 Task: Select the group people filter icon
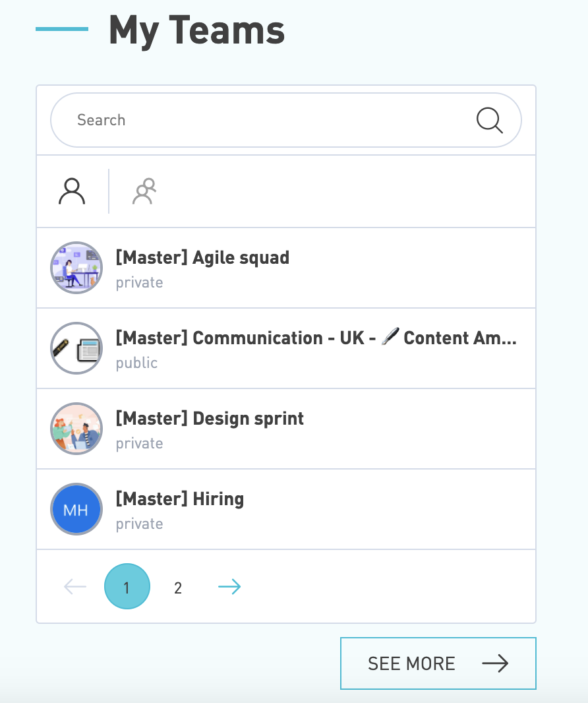point(144,191)
